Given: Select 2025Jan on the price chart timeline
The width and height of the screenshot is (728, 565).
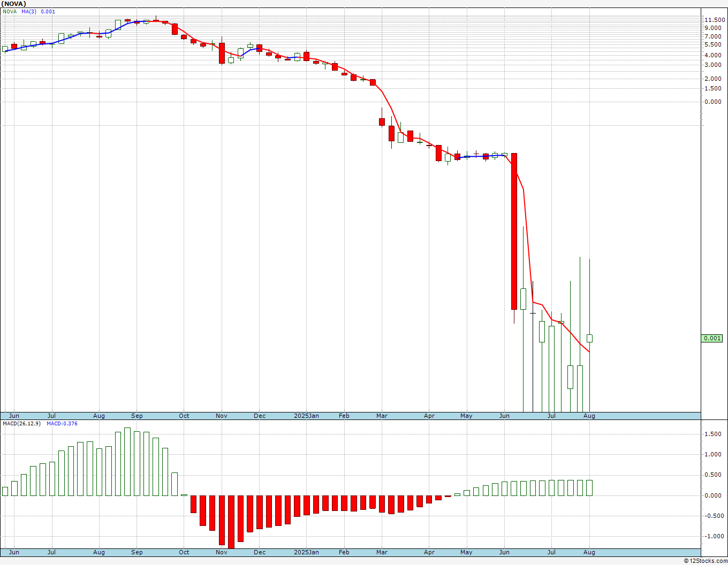Looking at the screenshot, I should tap(307, 416).
